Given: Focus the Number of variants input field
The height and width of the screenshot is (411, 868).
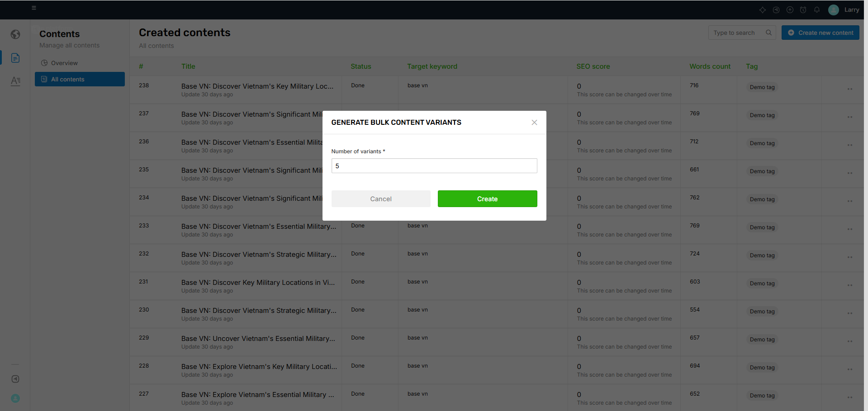Looking at the screenshot, I should click(434, 166).
